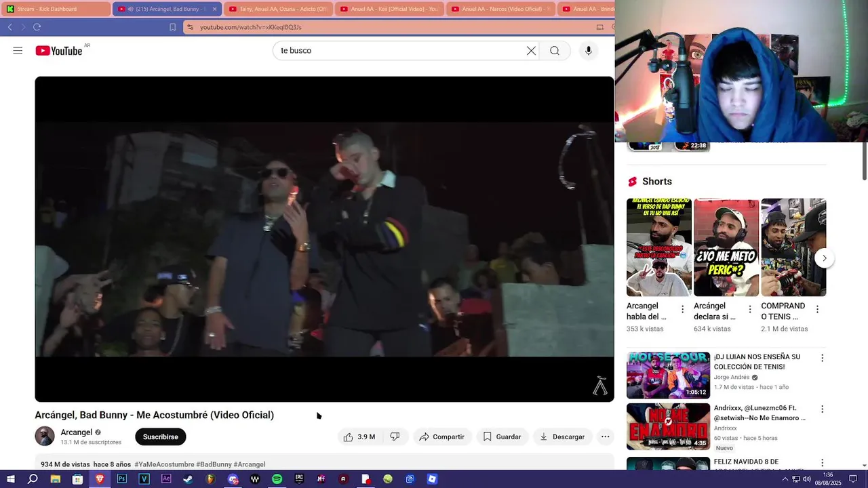Open '¡DJ LUIAN NOS ENSEÑA SU COLECCIÓN' title

click(757, 362)
